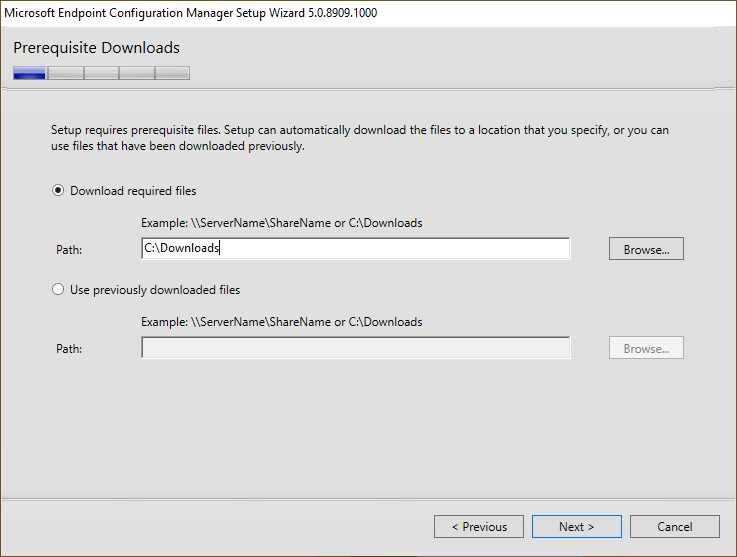Click the Example text above C:\Downloads field
The width and height of the screenshot is (737, 557).
(282, 223)
